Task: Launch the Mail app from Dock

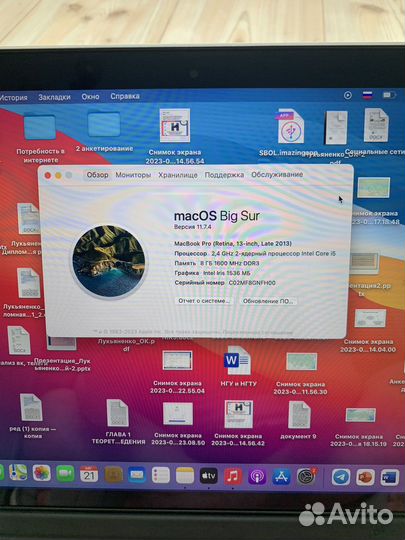Action: [x=137, y=475]
